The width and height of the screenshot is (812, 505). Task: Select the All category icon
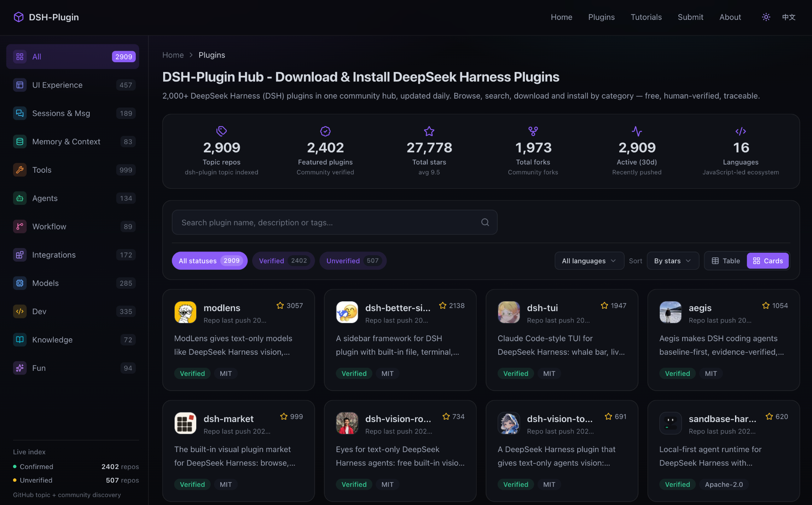[x=20, y=57]
